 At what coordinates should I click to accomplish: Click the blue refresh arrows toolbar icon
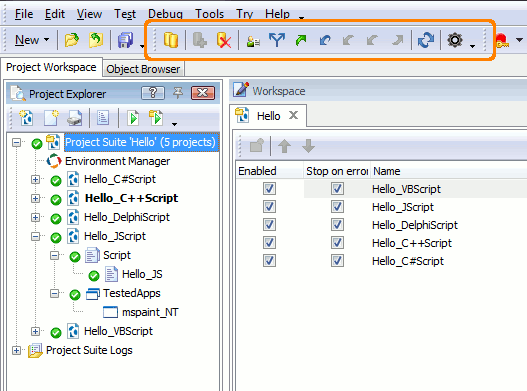click(426, 40)
